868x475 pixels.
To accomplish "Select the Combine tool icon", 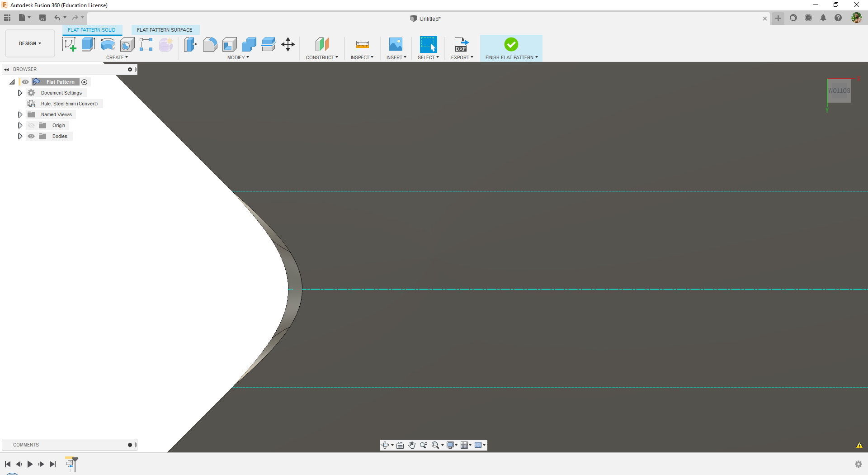I will (x=249, y=44).
